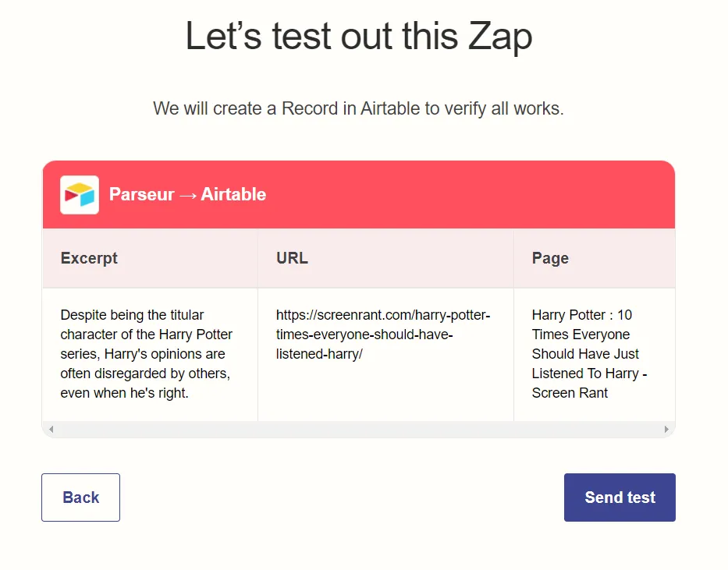Click the horizontal scrollbar below the table
Viewport: 728px width, 570px height.
coord(359,429)
